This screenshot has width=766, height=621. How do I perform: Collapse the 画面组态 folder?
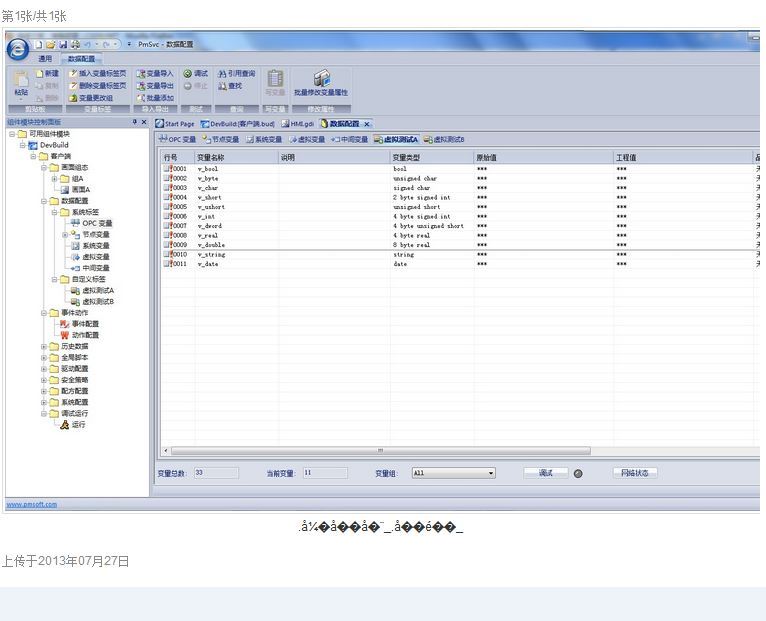pos(44,168)
